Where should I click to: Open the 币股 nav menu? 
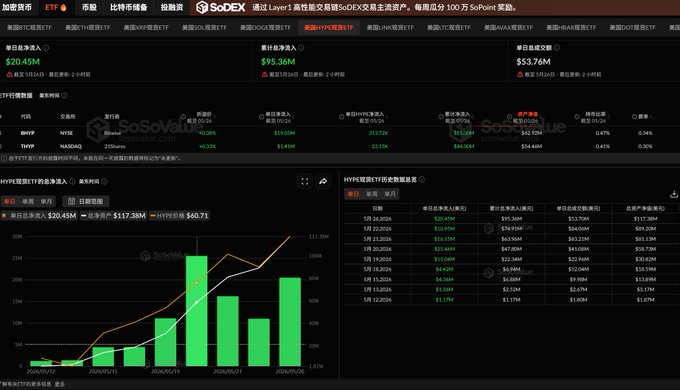[x=89, y=7]
